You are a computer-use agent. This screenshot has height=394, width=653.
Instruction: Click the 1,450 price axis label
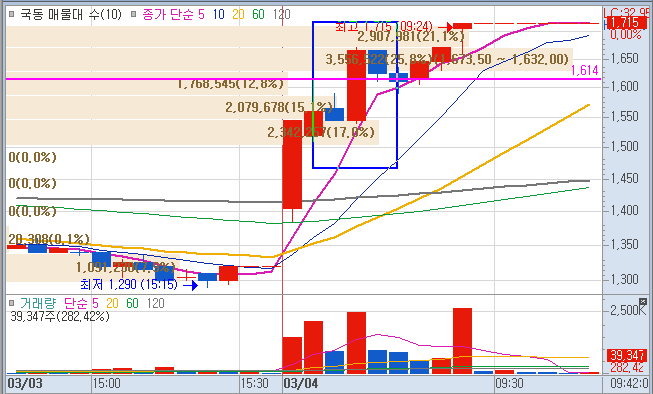624,179
